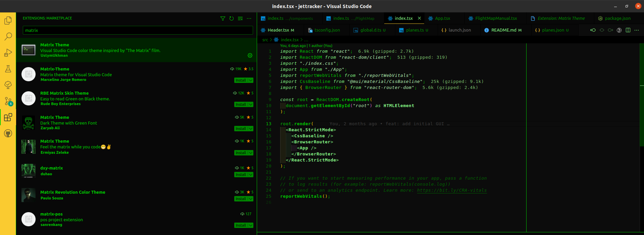Switch to launch.json tab
Viewport: 644px width, 235px height.
tap(459, 30)
